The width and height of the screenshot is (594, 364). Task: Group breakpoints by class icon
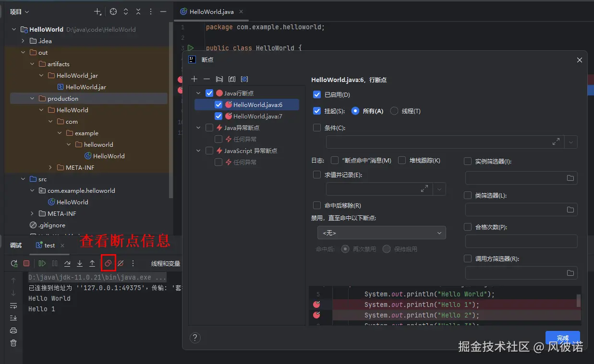[244, 79]
